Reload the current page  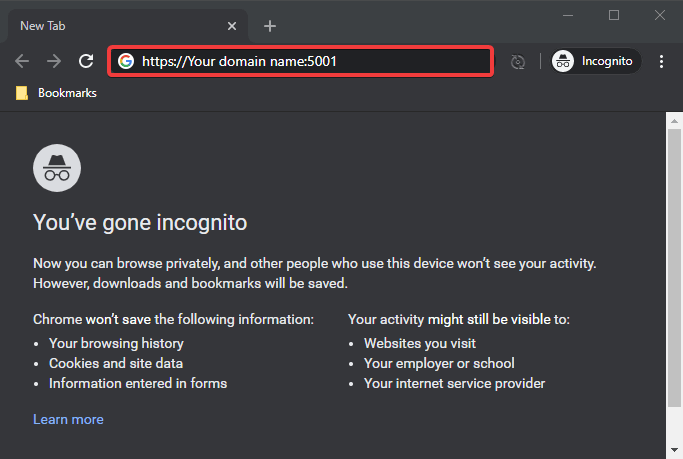[86, 61]
